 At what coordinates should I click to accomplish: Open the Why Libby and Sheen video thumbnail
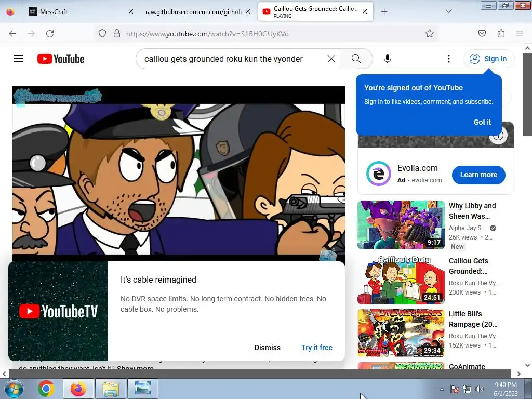[401, 225]
